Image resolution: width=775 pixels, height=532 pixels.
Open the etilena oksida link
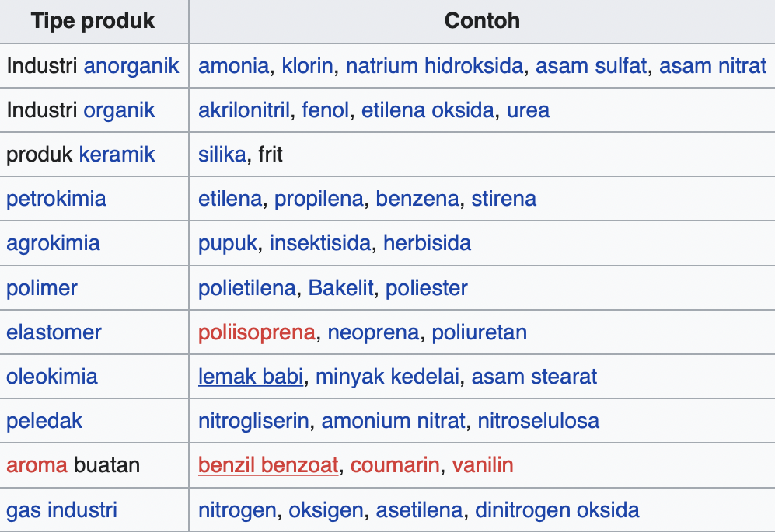[428, 110]
